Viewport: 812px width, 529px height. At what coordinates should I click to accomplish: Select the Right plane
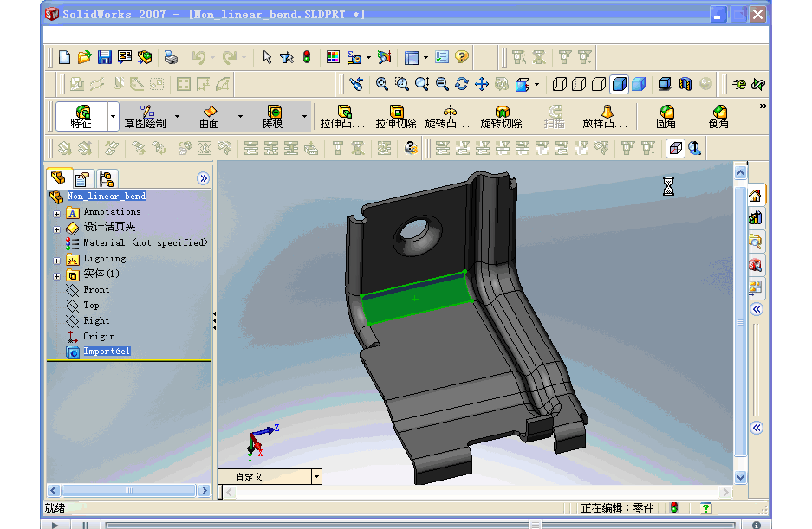(x=96, y=320)
